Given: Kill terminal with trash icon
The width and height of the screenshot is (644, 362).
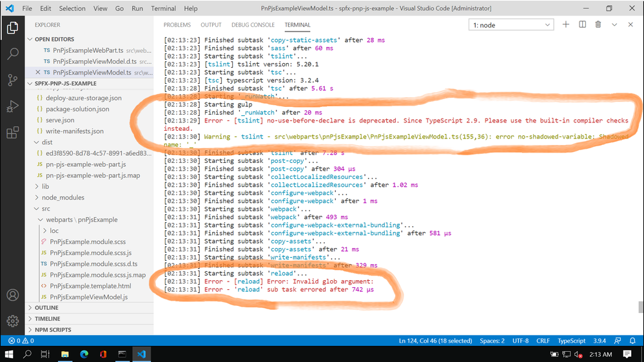Looking at the screenshot, I should pos(598,24).
